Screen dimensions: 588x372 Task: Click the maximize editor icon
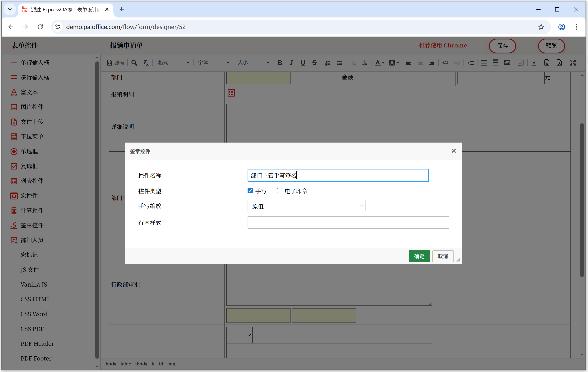pyautogui.click(x=572, y=63)
